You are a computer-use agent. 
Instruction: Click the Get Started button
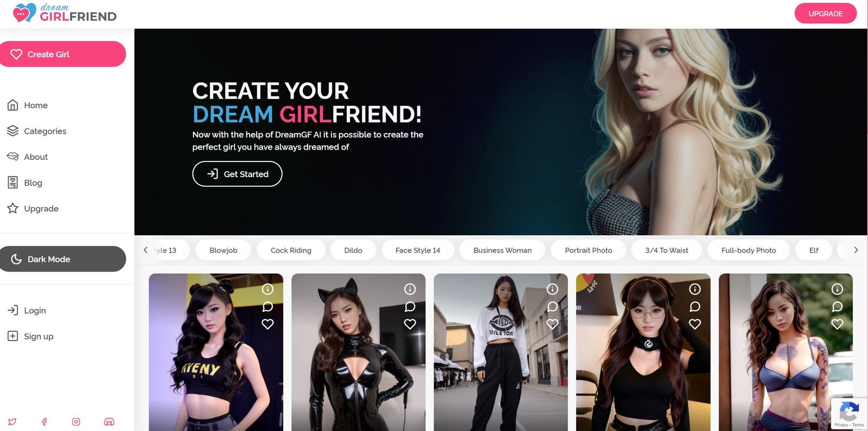238,174
